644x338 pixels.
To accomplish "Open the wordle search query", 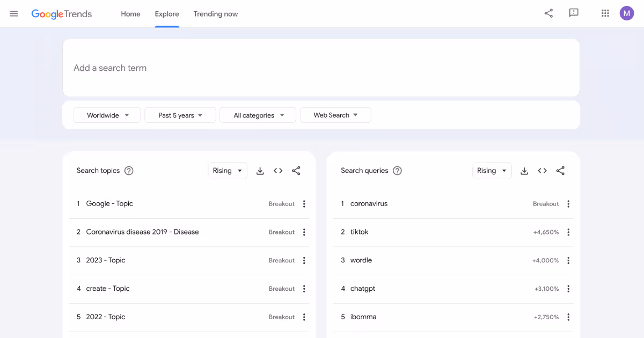I will click(361, 260).
